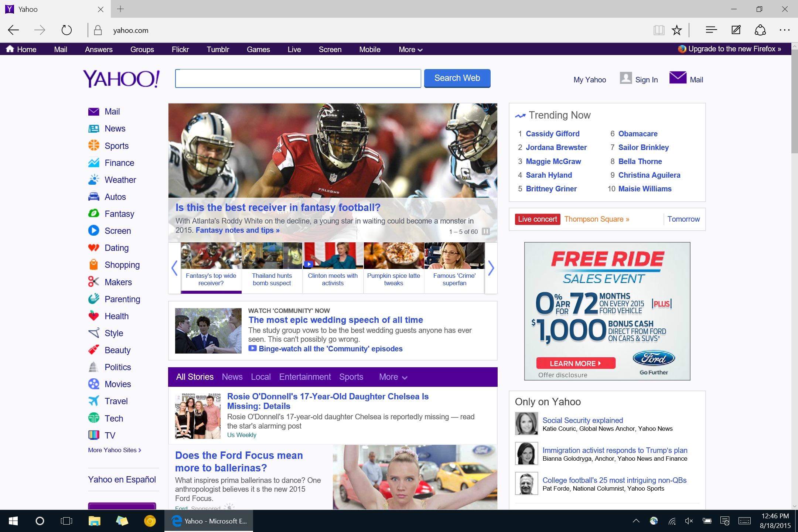Open Task View on taskbar
The height and width of the screenshot is (532, 798).
pyautogui.click(x=66, y=521)
